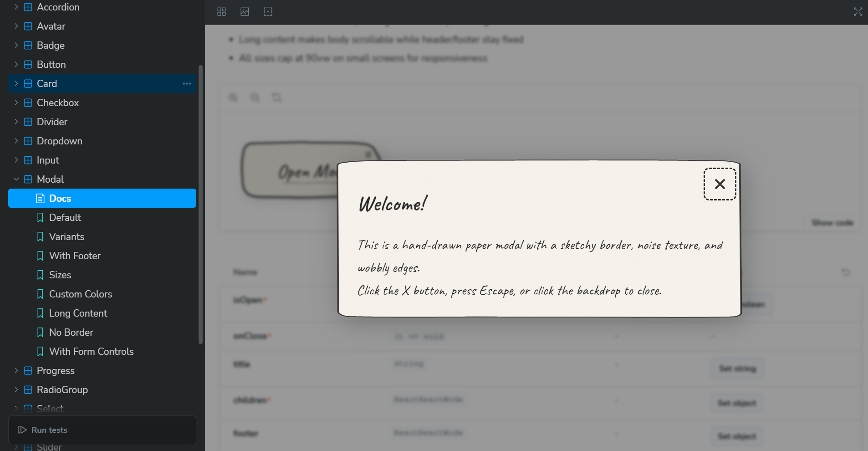The height and width of the screenshot is (451, 868).
Task: Click the Default story bookmark icon
Action: point(40,217)
